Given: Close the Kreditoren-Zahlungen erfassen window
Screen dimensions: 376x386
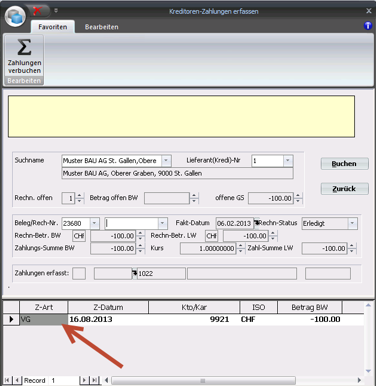Looking at the screenshot, I should click(369, 11).
